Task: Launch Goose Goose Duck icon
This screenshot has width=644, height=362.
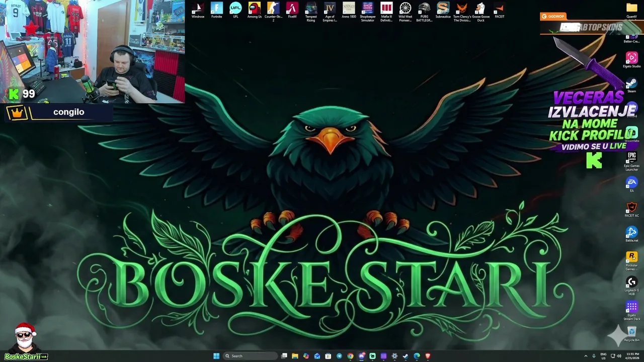Action: coord(480,11)
